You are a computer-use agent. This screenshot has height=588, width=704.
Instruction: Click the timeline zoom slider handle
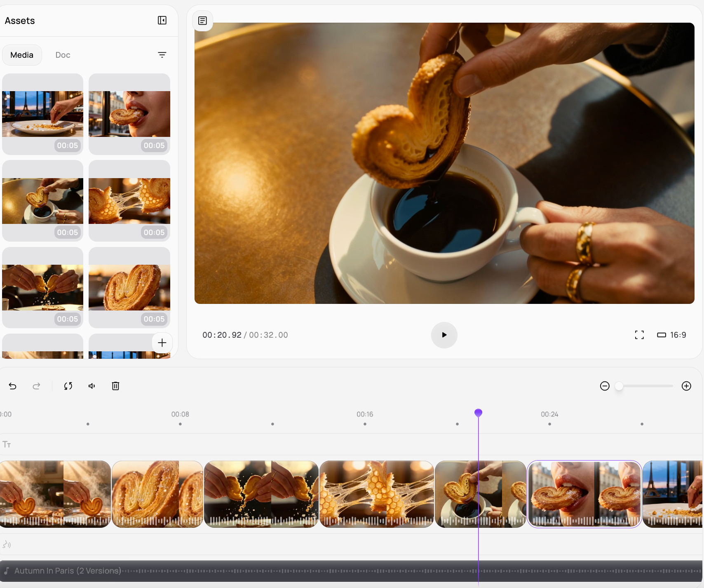(619, 386)
